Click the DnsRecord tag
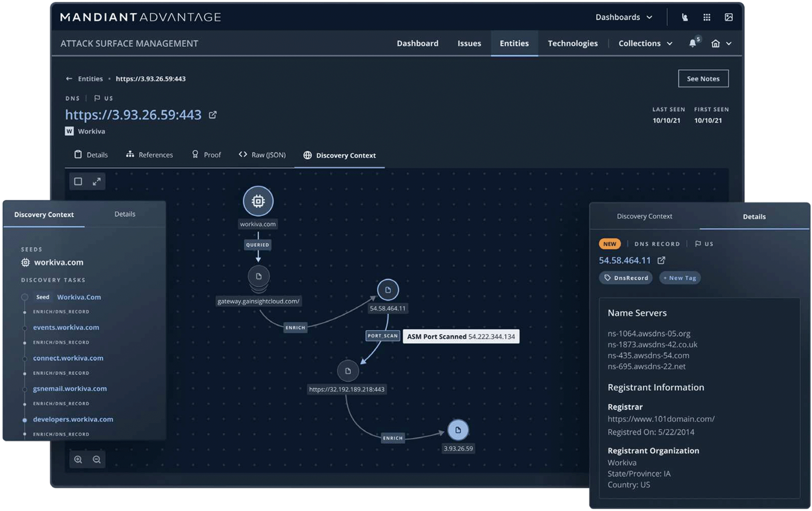This screenshot has height=511, width=812. [x=625, y=278]
